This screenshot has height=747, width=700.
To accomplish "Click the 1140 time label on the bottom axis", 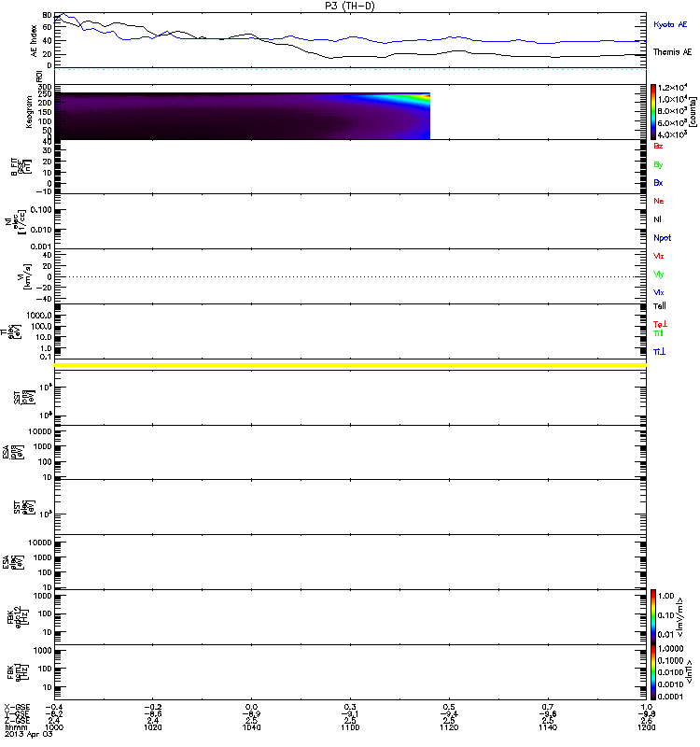I will [548, 727].
